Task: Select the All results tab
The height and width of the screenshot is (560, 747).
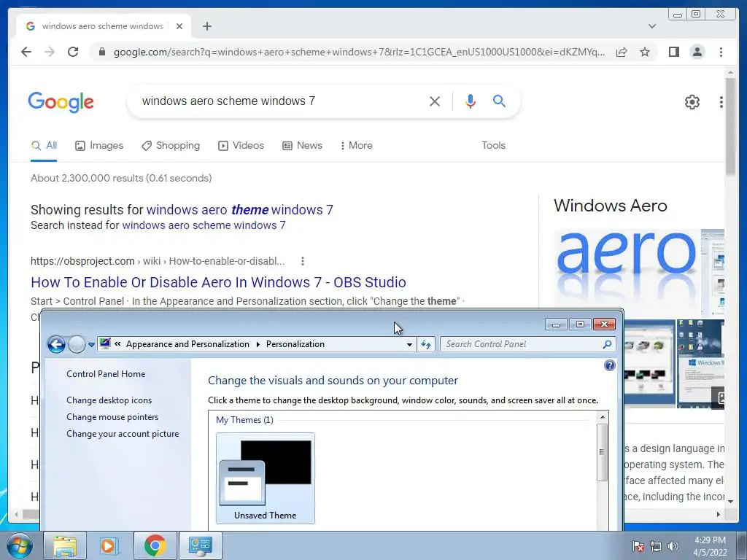Action: (x=44, y=146)
